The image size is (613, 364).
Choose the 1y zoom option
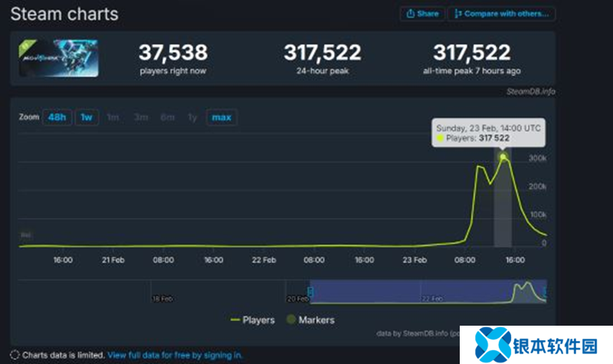click(192, 117)
